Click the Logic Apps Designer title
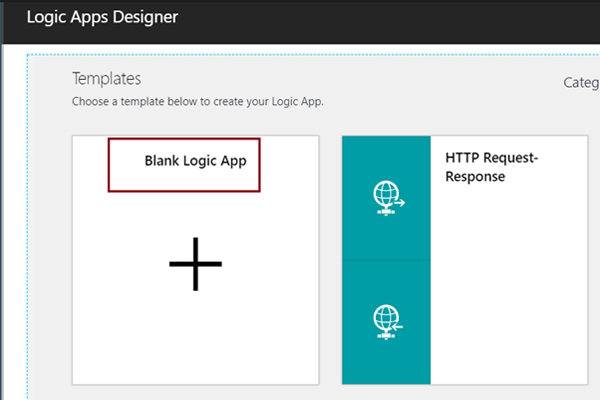 coord(103,17)
